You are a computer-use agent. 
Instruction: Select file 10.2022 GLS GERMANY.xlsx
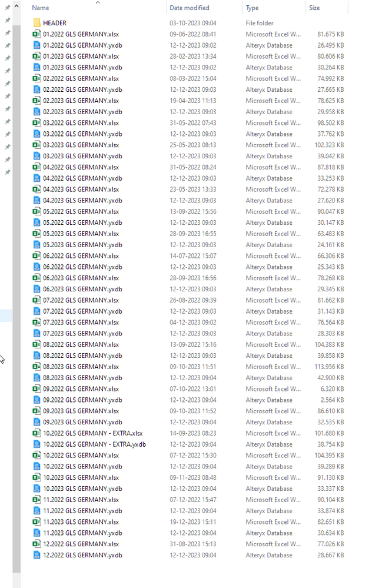[81, 455]
